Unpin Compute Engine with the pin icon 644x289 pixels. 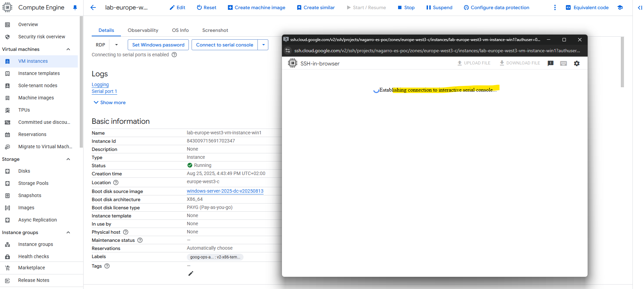[75, 7]
